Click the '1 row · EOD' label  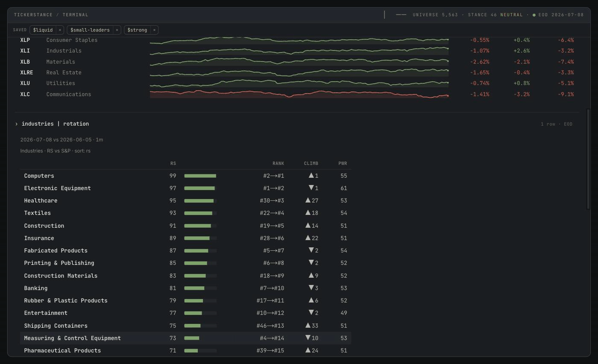(x=557, y=124)
